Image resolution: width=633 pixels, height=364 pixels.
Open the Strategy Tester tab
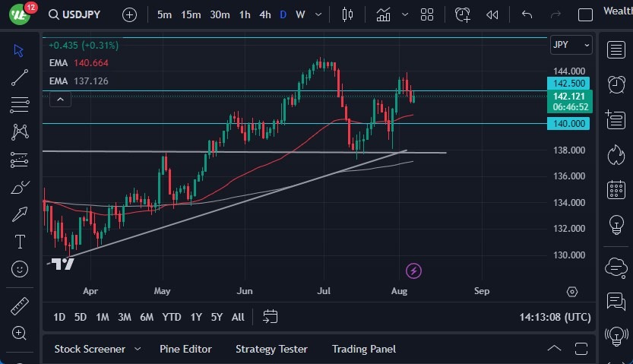271,350
